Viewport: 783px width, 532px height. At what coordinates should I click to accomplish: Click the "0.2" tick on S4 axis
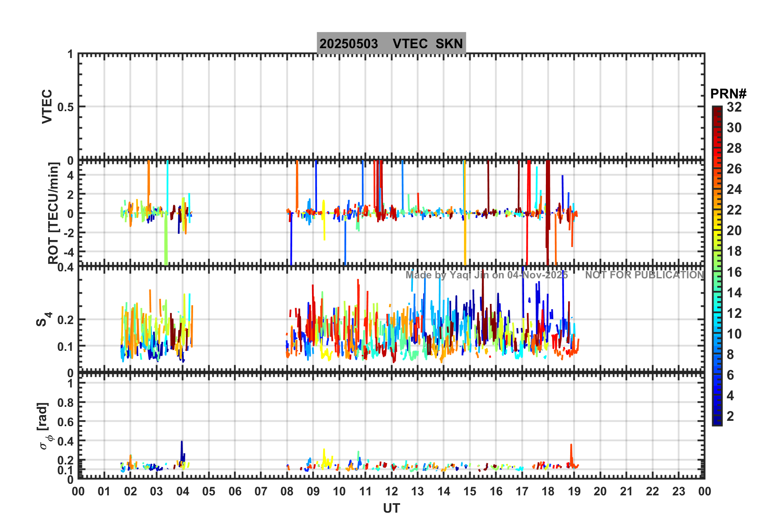[65, 320]
